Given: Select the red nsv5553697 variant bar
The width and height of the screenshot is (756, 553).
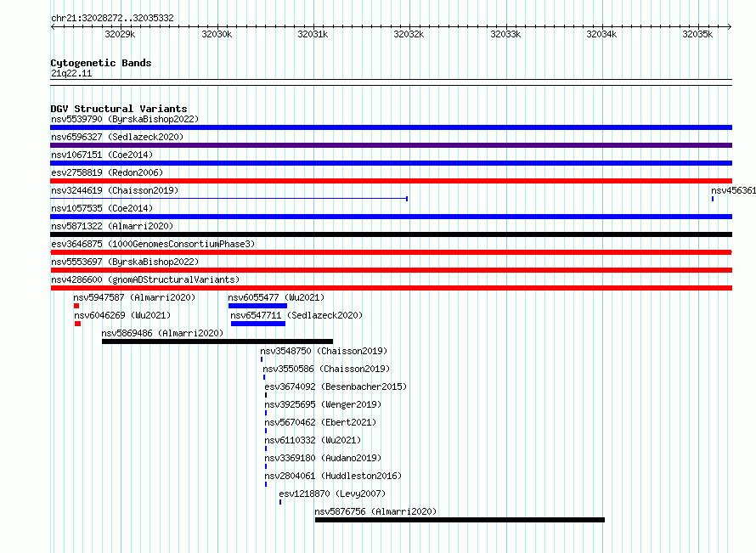Looking at the screenshot, I should point(391,270).
